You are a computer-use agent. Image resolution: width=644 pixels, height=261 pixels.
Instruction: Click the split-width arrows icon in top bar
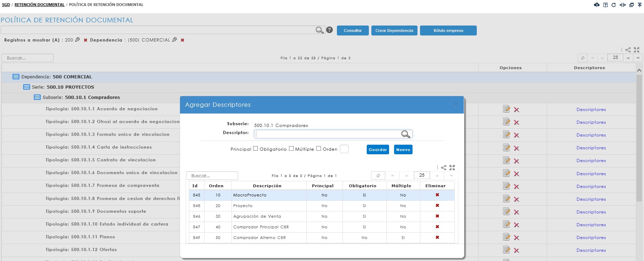click(x=623, y=5)
